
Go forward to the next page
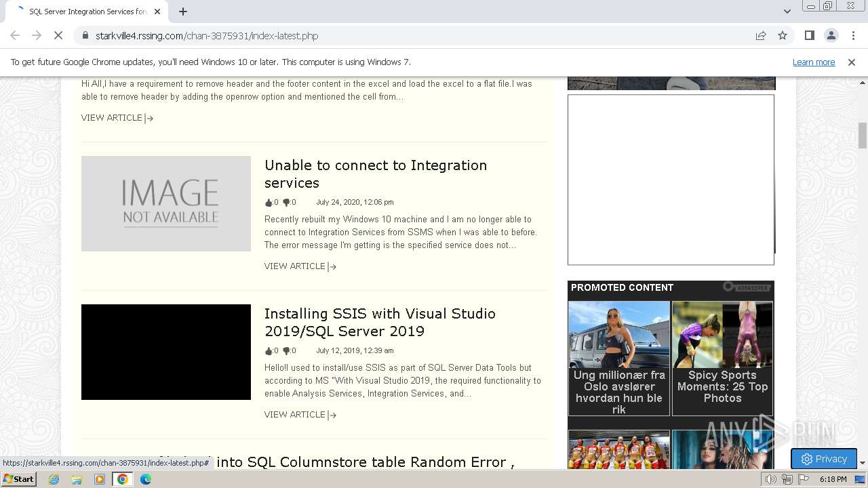[37, 35]
